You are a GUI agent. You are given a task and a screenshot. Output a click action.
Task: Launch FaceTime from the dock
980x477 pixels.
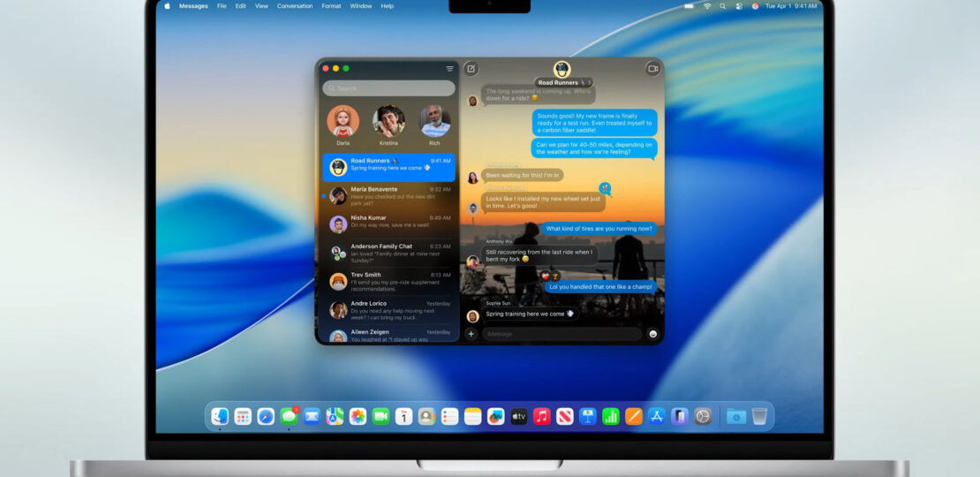[381, 416]
